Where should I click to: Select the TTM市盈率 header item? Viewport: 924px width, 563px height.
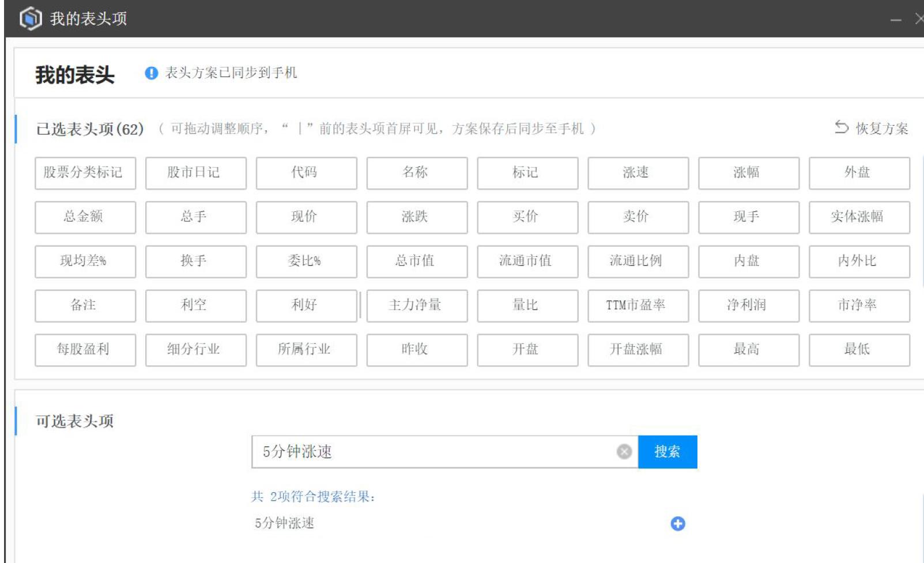638,305
